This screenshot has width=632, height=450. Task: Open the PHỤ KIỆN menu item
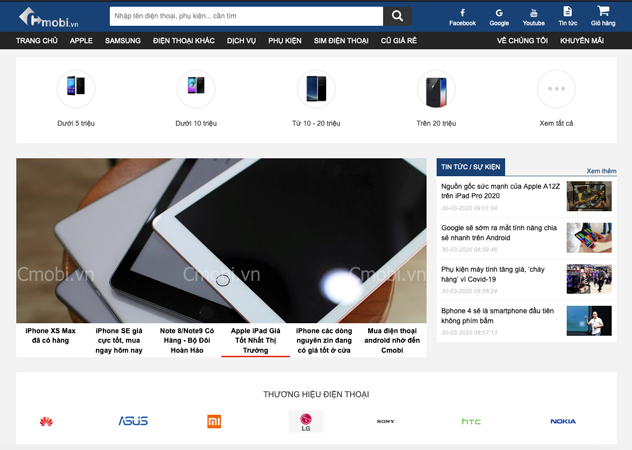(285, 40)
